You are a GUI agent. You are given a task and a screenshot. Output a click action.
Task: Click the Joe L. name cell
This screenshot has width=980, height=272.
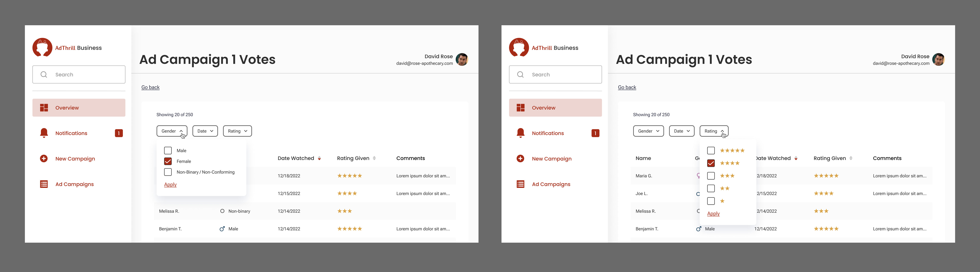(641, 194)
